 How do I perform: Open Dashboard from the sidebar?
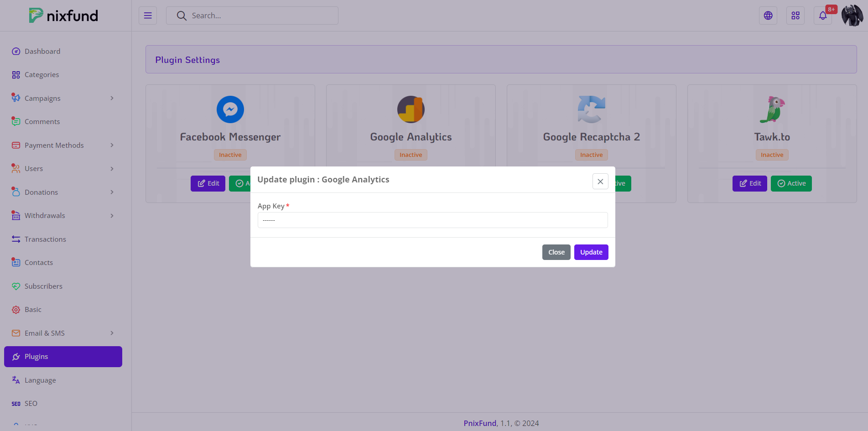coord(42,51)
